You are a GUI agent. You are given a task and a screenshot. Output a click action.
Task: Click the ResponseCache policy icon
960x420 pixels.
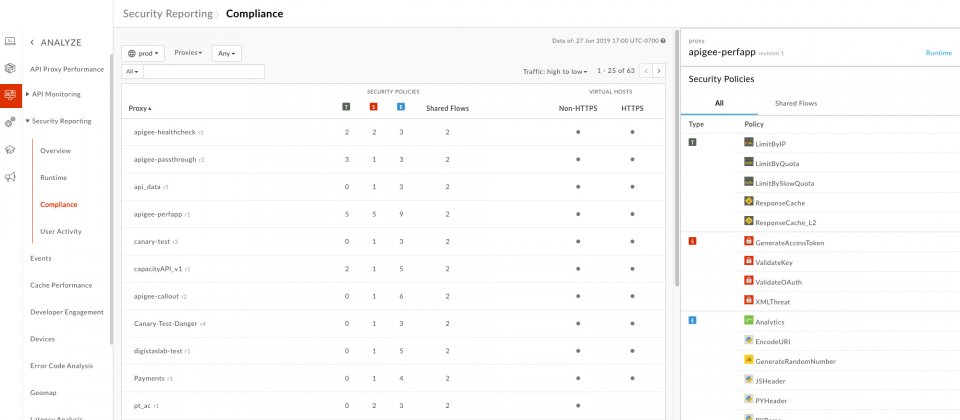(748, 201)
